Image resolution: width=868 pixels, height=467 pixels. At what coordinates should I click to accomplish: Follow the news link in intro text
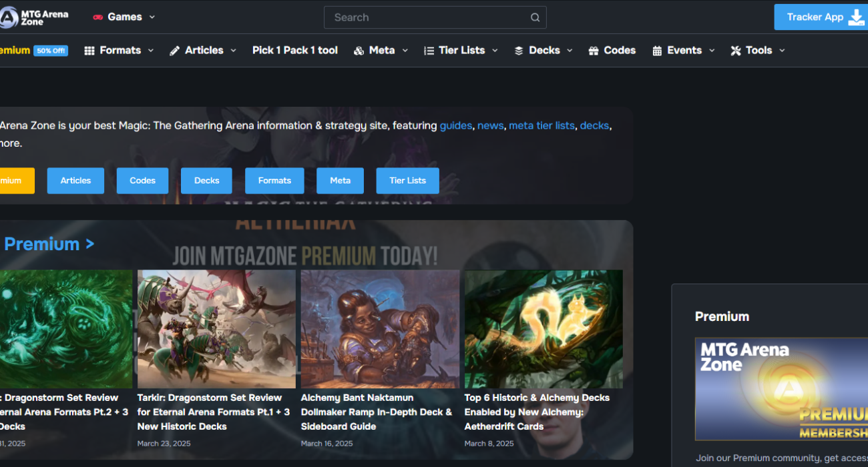click(491, 125)
